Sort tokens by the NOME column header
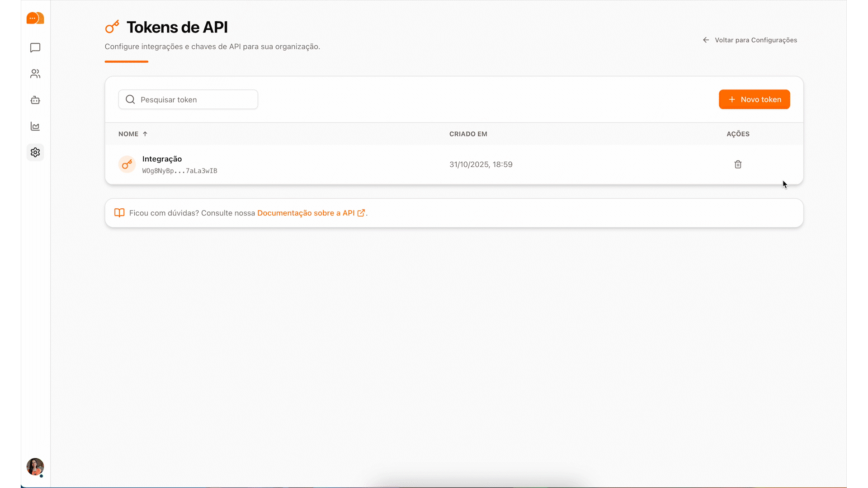Image resolution: width=868 pixels, height=488 pixels. coord(128,134)
